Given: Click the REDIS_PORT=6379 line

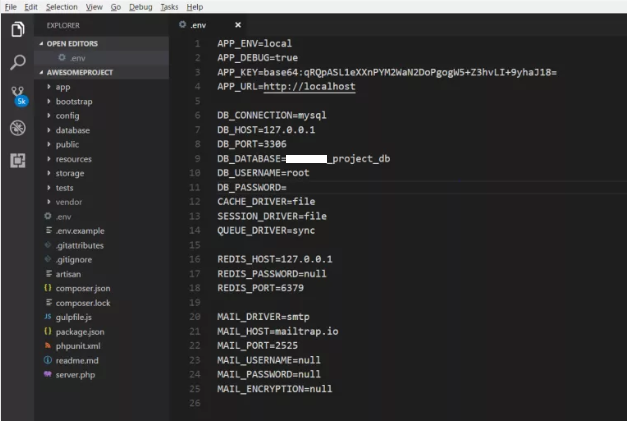Looking at the screenshot, I should click(260, 288).
